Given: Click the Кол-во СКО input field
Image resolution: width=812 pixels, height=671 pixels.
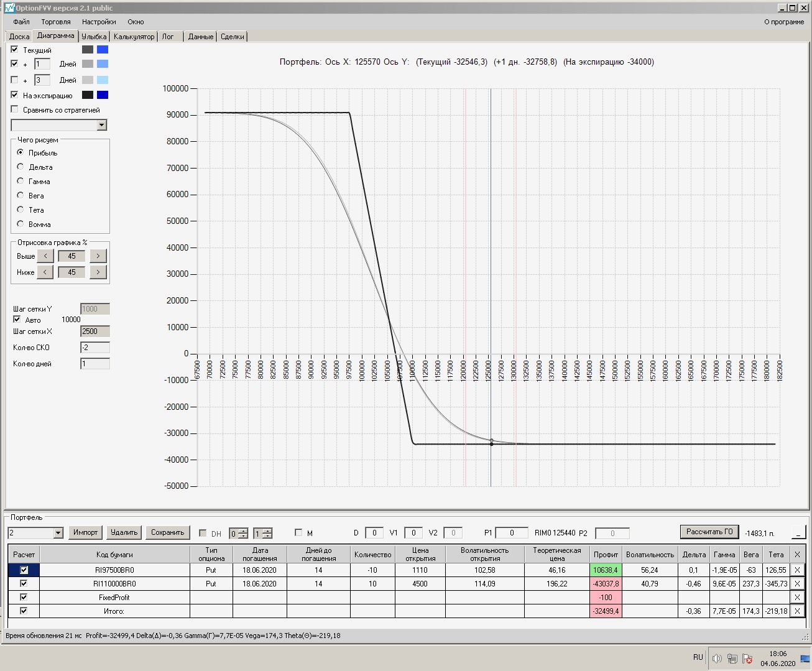Looking at the screenshot, I should pyautogui.click(x=95, y=348).
